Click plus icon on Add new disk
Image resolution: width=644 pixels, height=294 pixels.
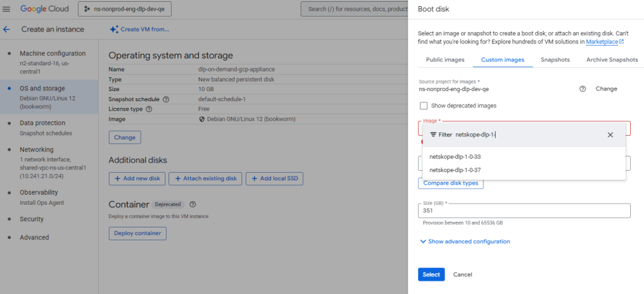[118, 179]
